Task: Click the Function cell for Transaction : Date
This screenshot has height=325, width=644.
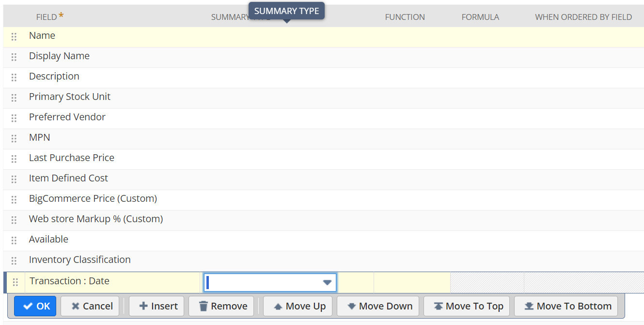Action: [412, 282]
